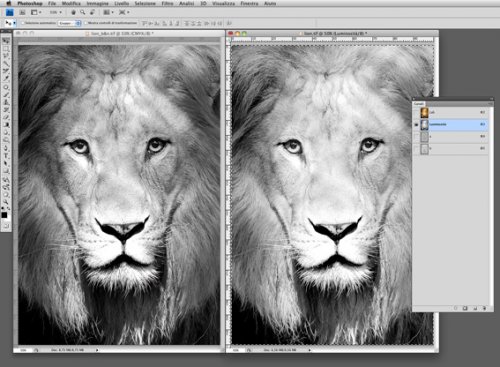Click the Rotate View icon in top bar
The height and width of the screenshot is (367, 500).
click(92, 12)
